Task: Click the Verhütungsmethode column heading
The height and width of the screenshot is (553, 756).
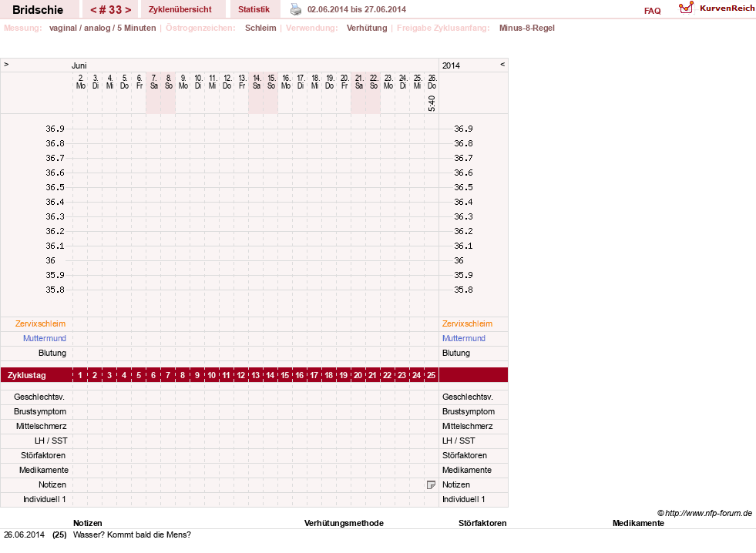Action: [344, 523]
